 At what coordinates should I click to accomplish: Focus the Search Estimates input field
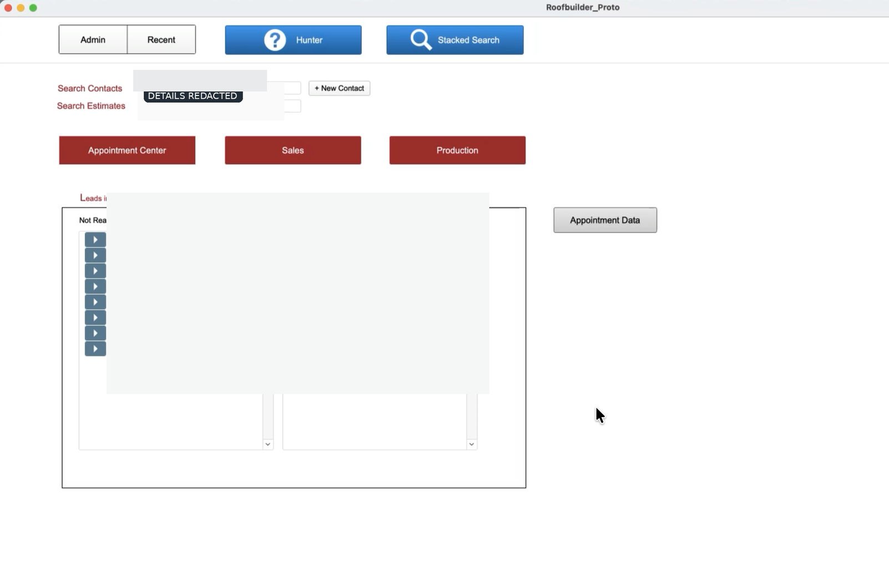tap(219, 106)
